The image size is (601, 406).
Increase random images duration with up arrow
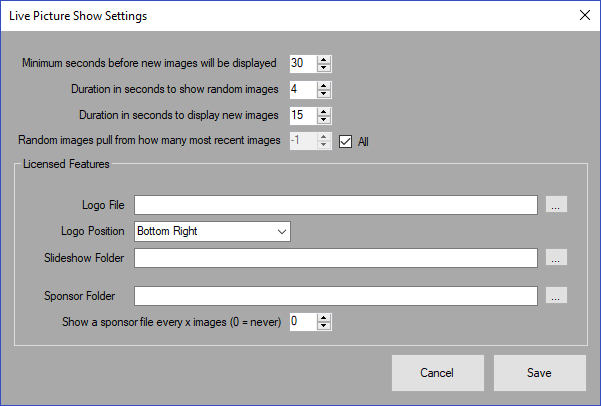tap(324, 85)
